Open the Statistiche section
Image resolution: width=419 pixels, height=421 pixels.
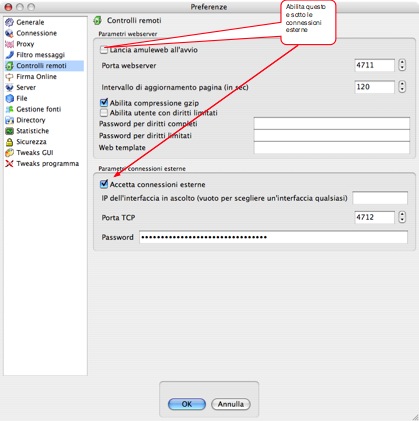pyautogui.click(x=33, y=131)
